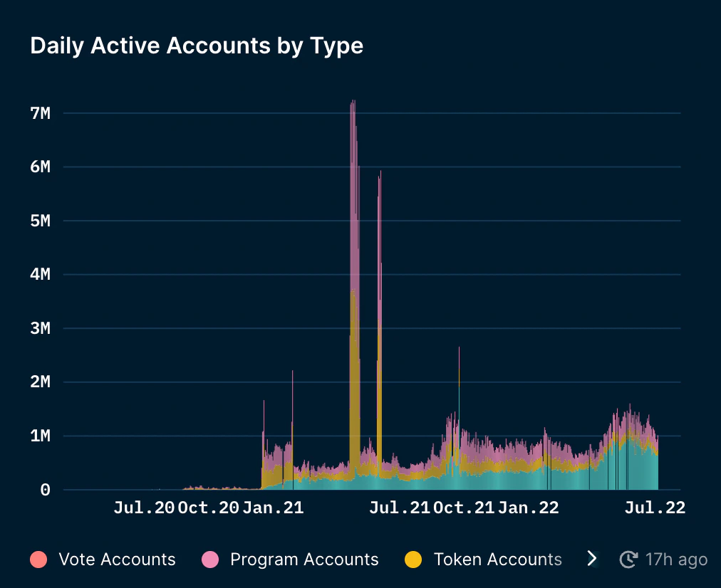This screenshot has height=588, width=721.
Task: Click the red Vote Accounts color dot
Action: [x=38, y=560]
